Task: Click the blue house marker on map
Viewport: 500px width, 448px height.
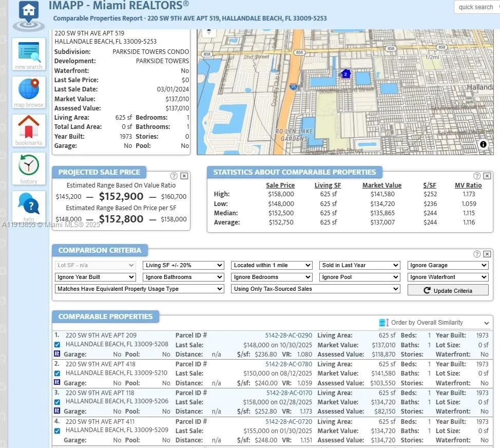Action: click(x=345, y=74)
